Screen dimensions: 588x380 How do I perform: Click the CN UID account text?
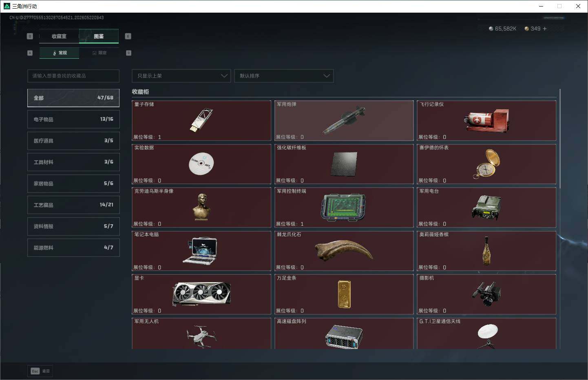coord(57,18)
